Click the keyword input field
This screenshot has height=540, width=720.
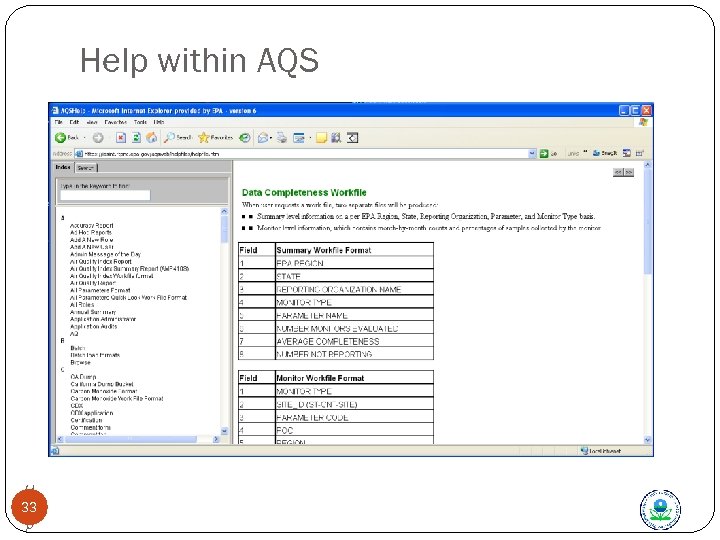click(x=105, y=195)
